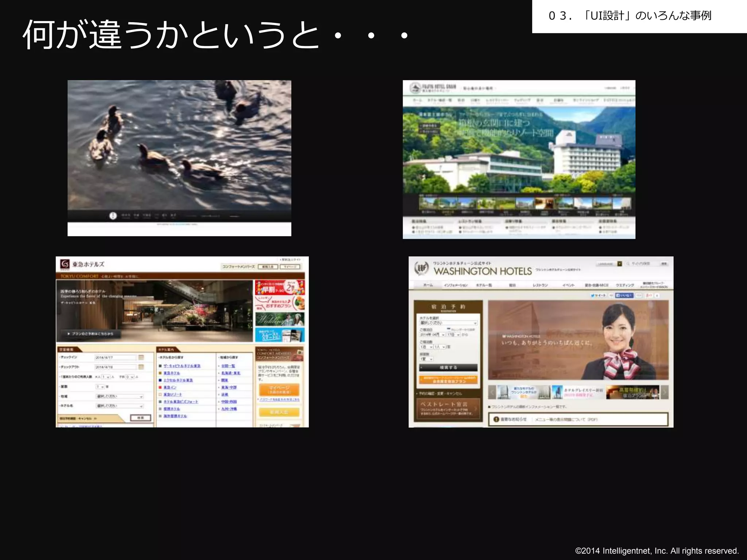Select ホーム tab in Washington Hotels navigation
747x560 pixels.
pyautogui.click(x=428, y=285)
